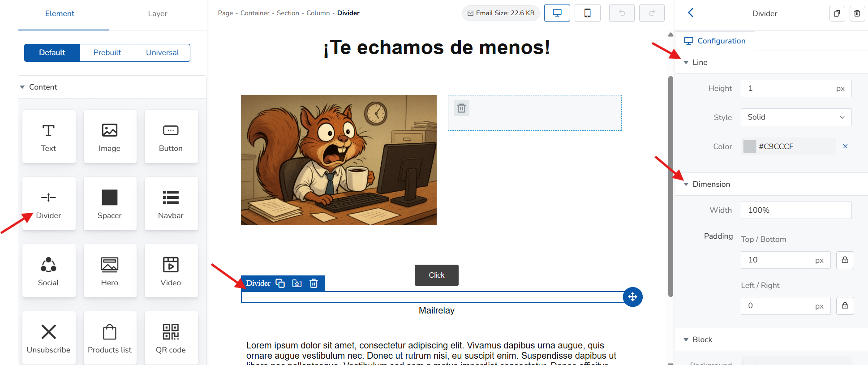This screenshot has width=868, height=365.
Task: Redo the last change
Action: coord(652,13)
